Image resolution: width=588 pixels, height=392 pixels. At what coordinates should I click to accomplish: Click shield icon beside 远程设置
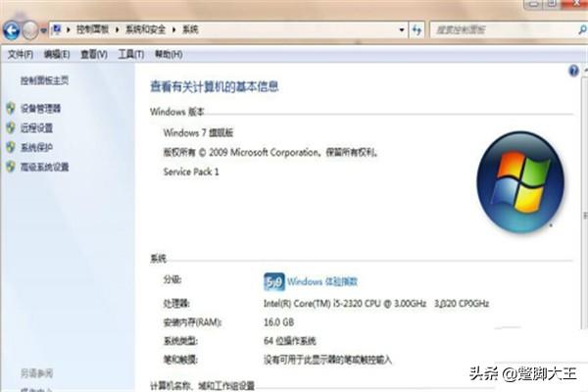click(11, 128)
